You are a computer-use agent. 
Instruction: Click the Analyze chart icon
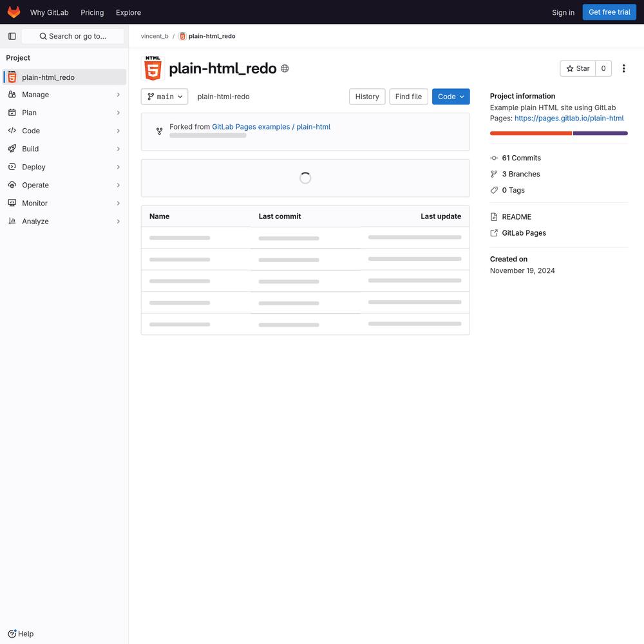[12, 221]
